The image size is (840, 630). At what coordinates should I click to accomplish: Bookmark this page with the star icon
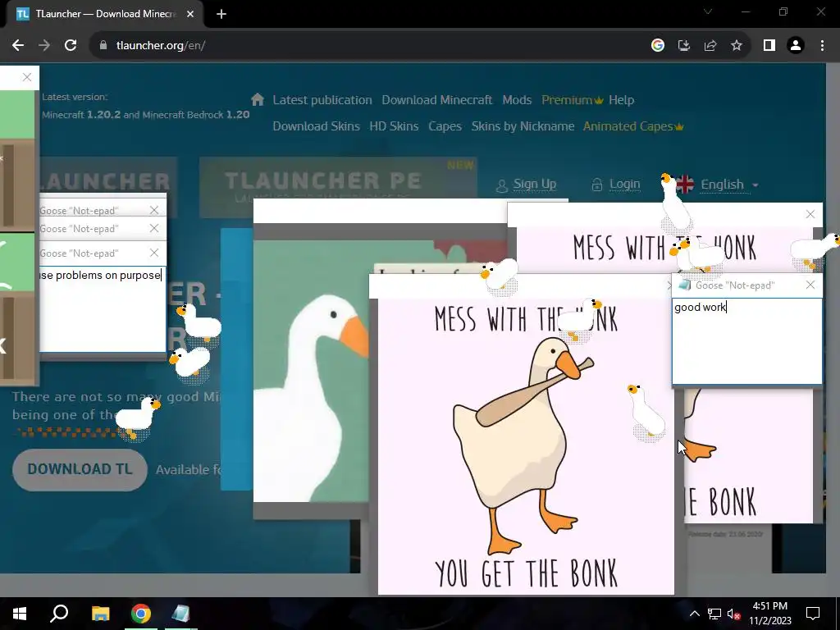[737, 46]
